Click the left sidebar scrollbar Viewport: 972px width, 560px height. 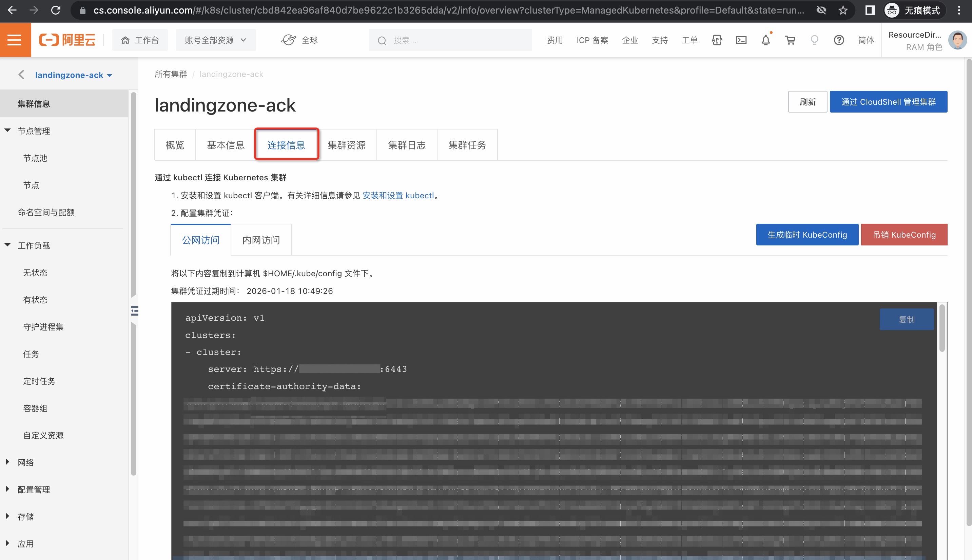tap(134, 284)
